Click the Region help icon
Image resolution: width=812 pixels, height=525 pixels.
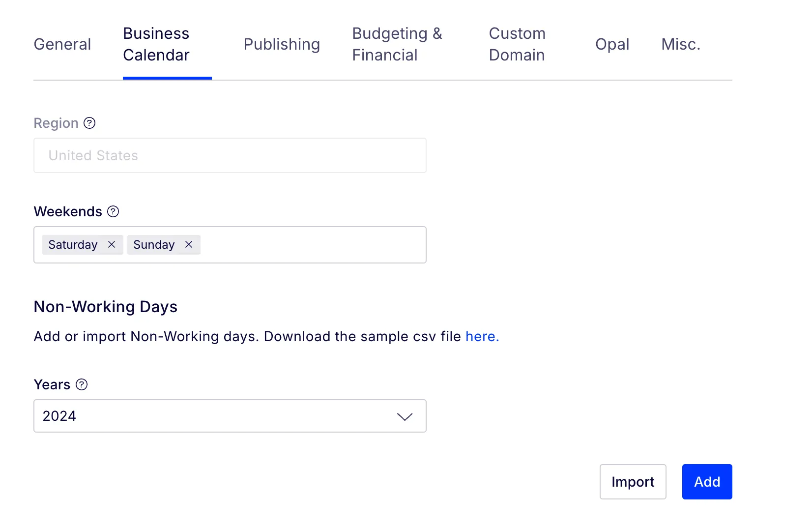click(x=89, y=123)
